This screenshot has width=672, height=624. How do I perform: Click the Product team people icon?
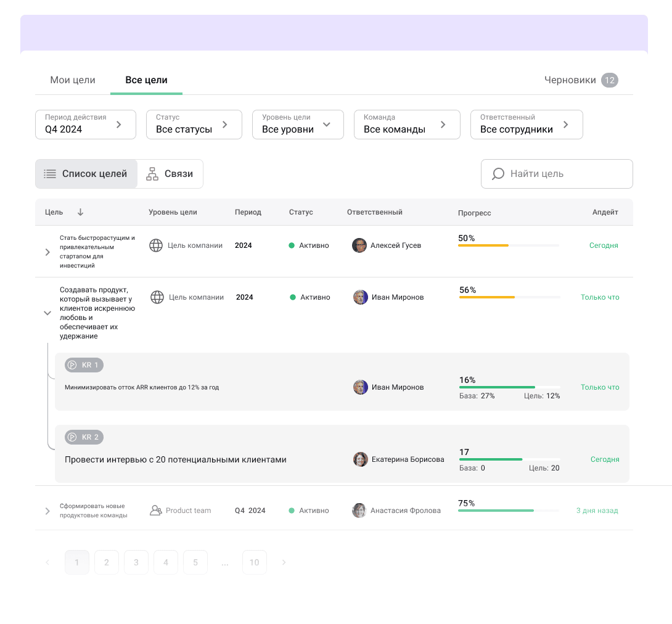coord(156,511)
